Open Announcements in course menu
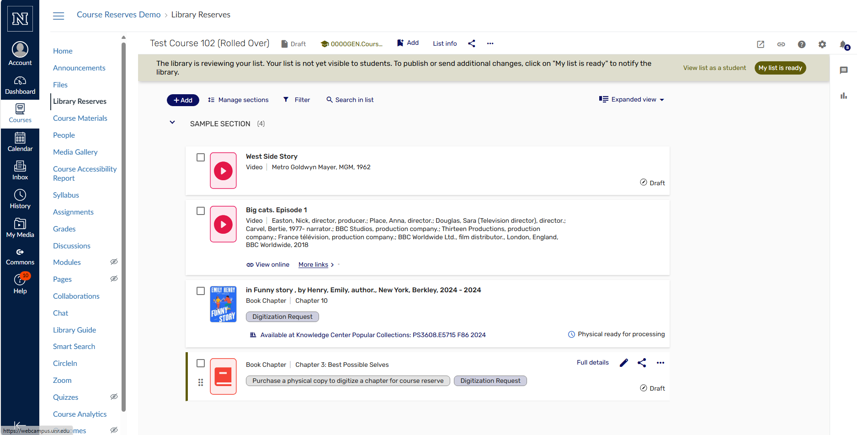The image size is (868, 435). (x=79, y=68)
